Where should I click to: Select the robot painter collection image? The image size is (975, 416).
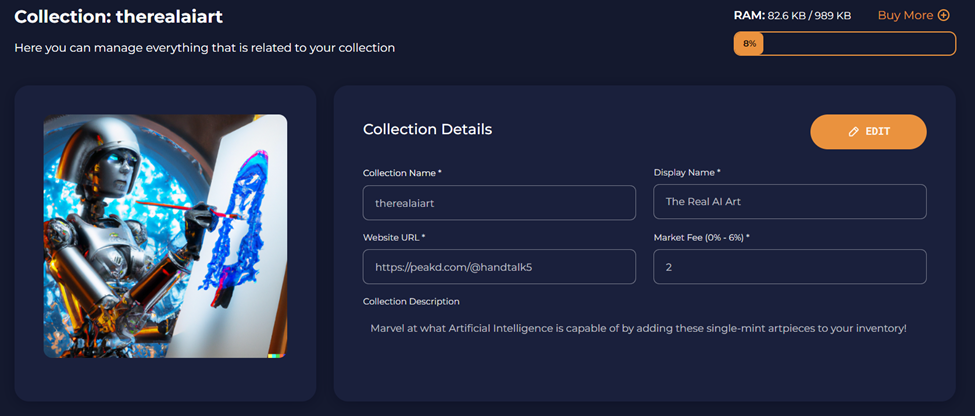coord(165,236)
